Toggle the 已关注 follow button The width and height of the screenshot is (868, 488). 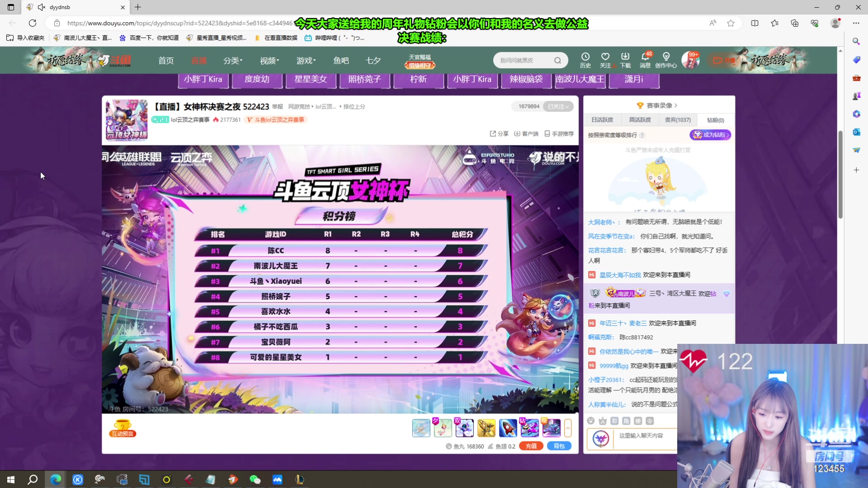(558, 107)
